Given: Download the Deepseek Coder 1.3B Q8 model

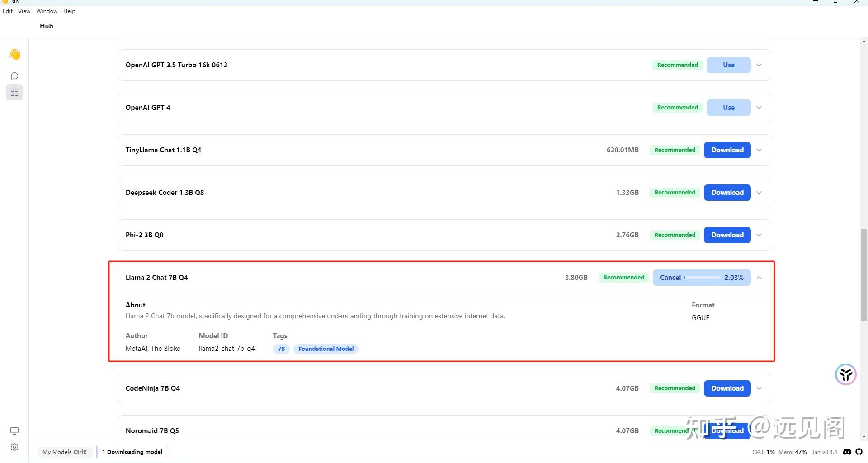Looking at the screenshot, I should pyautogui.click(x=727, y=193).
